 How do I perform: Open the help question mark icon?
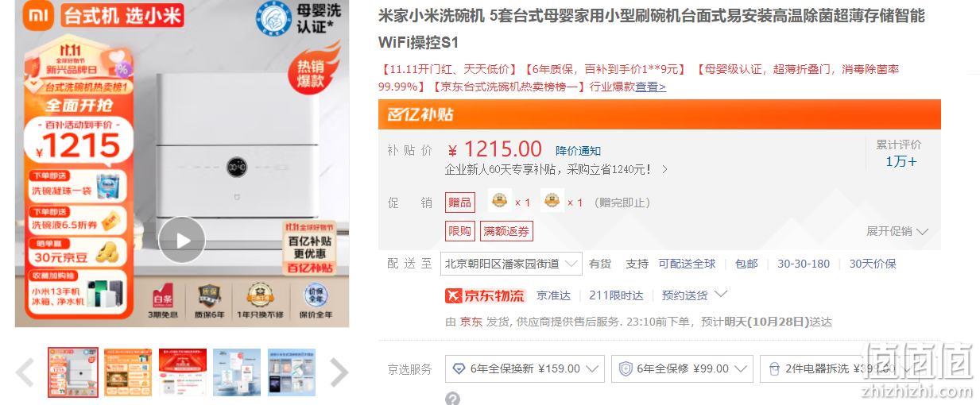coord(452,399)
